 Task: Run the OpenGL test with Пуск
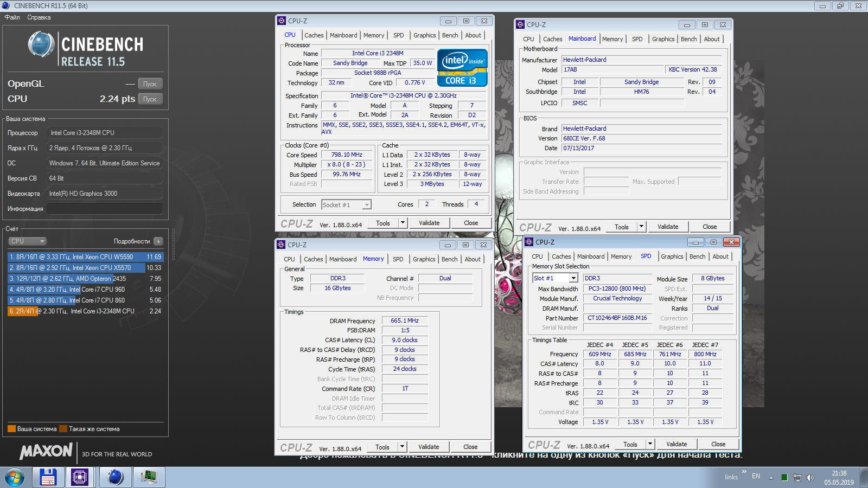tap(150, 84)
